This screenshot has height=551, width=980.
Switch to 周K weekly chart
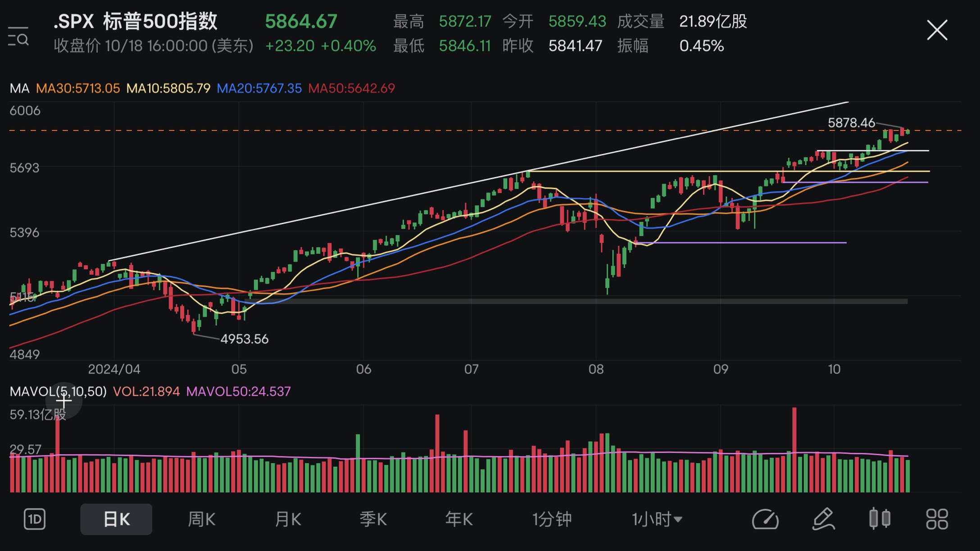201,519
